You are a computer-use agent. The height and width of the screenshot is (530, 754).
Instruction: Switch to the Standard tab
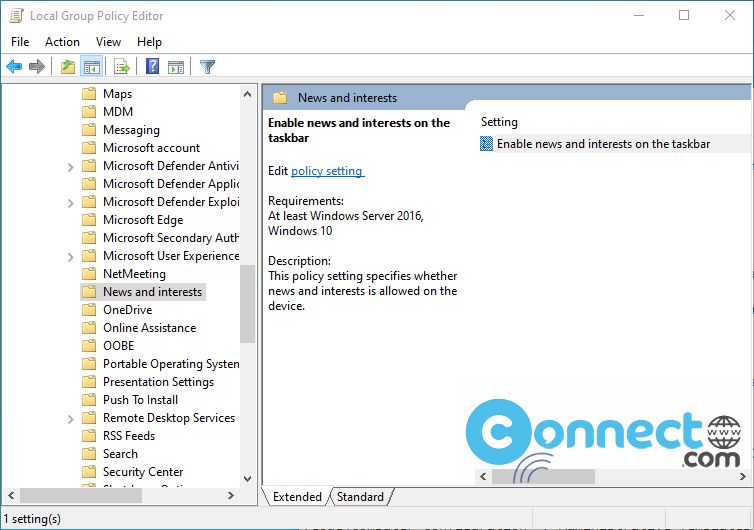pyautogui.click(x=360, y=496)
